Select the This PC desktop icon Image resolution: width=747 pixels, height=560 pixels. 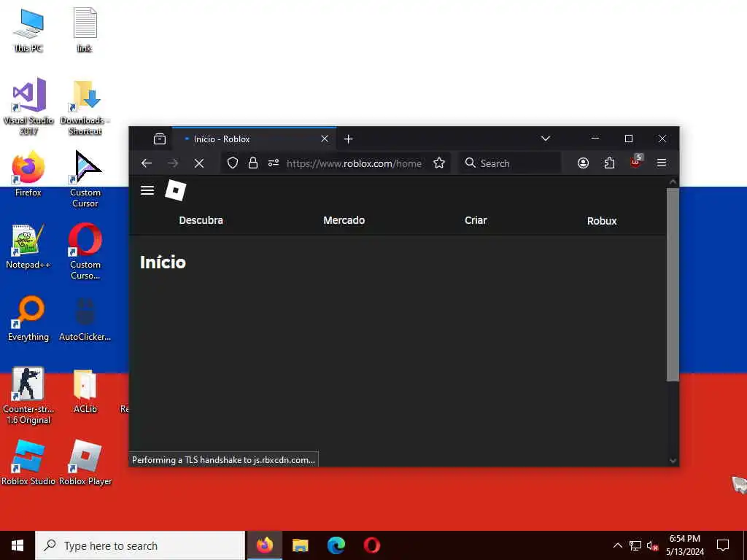tap(28, 31)
